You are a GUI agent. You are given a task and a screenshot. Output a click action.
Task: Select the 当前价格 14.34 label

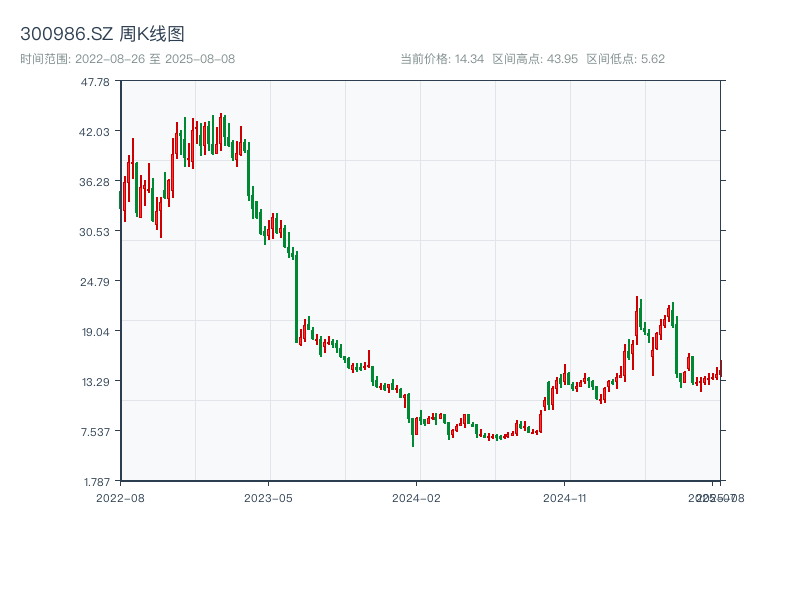pyautogui.click(x=442, y=59)
